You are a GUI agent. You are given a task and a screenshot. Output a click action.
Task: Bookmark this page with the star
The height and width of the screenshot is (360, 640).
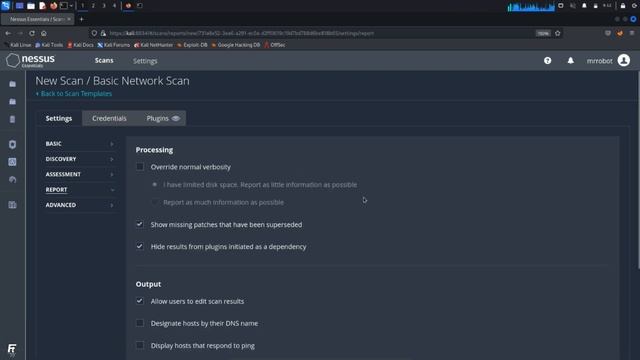coord(558,33)
